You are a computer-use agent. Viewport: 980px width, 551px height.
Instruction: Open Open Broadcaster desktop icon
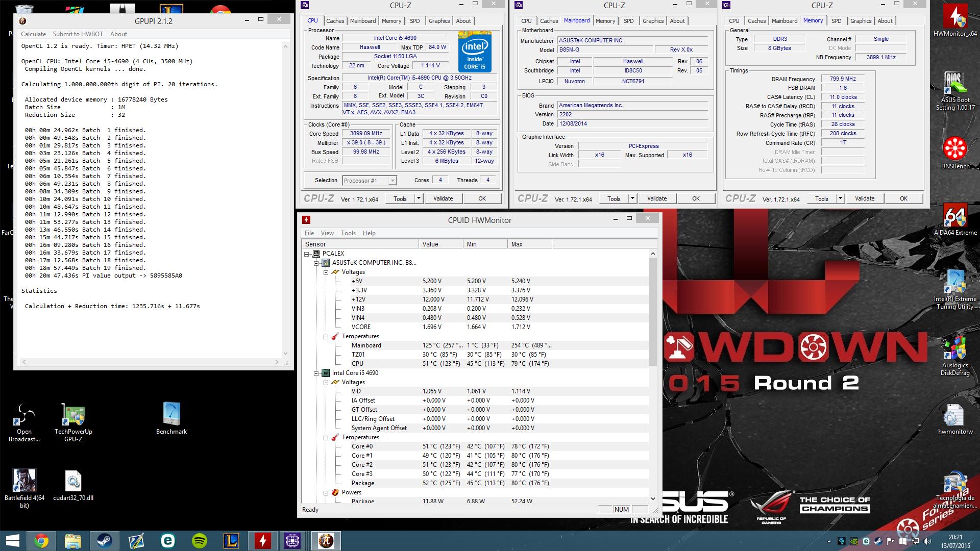[x=24, y=422]
